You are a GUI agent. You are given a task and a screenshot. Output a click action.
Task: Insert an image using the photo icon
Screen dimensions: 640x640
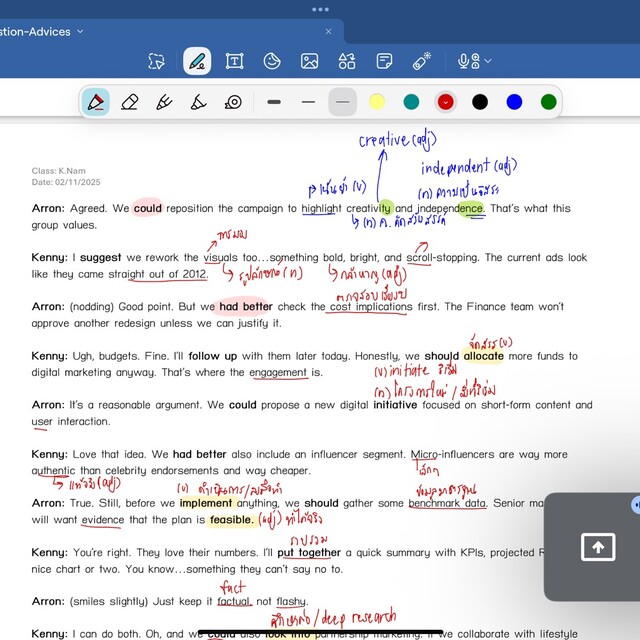(309, 61)
